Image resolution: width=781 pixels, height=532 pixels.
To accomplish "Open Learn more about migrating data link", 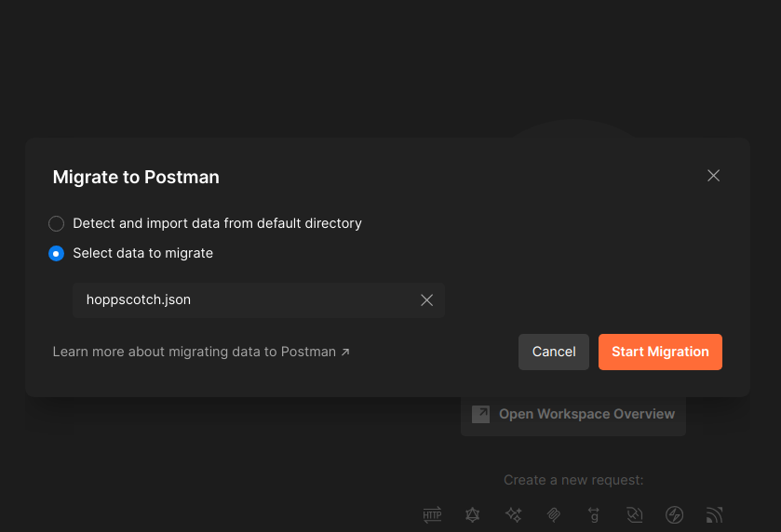I will pyautogui.click(x=201, y=352).
